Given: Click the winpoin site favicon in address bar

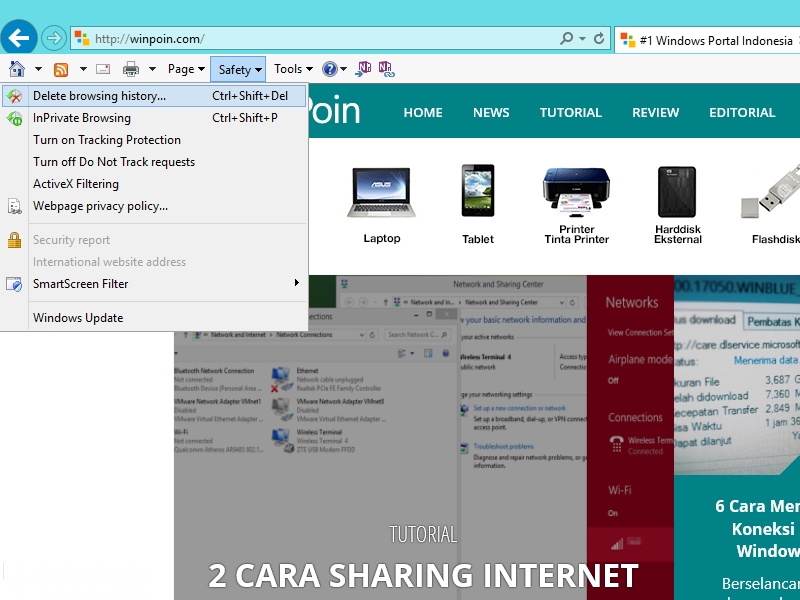Looking at the screenshot, I should pyautogui.click(x=82, y=38).
